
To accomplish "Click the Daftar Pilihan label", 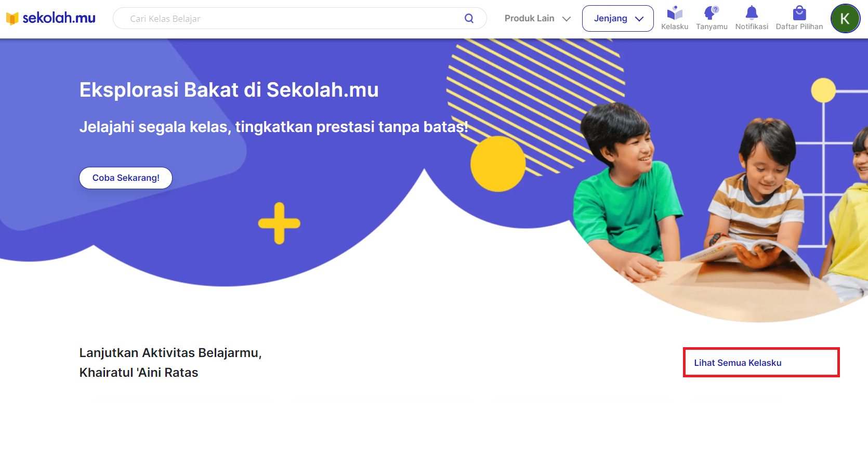I will 799,27.
